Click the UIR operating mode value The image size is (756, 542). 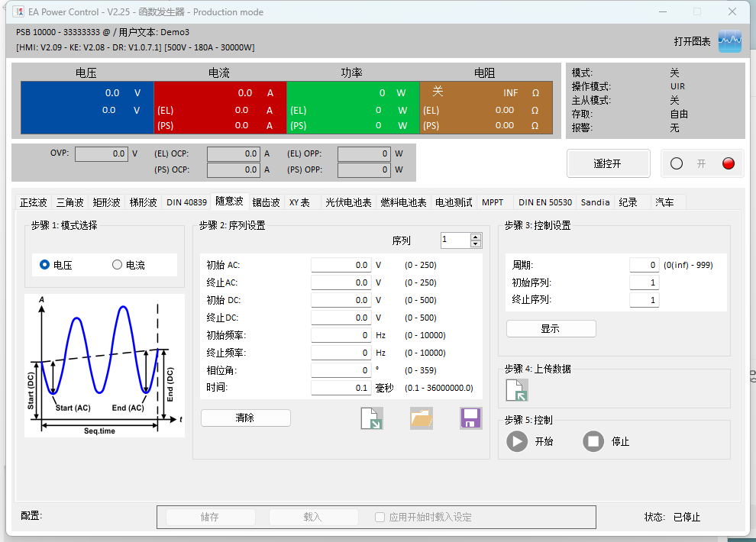tap(677, 86)
